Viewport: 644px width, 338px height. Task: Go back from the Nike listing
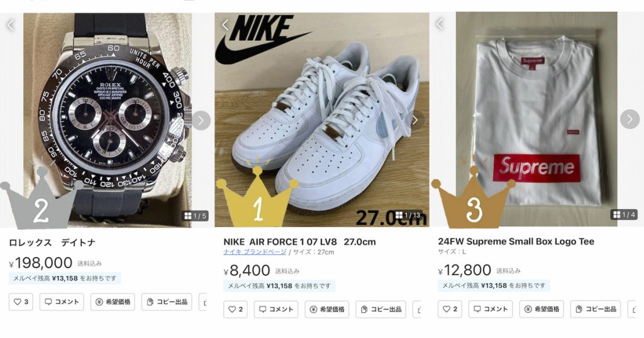(x=225, y=25)
